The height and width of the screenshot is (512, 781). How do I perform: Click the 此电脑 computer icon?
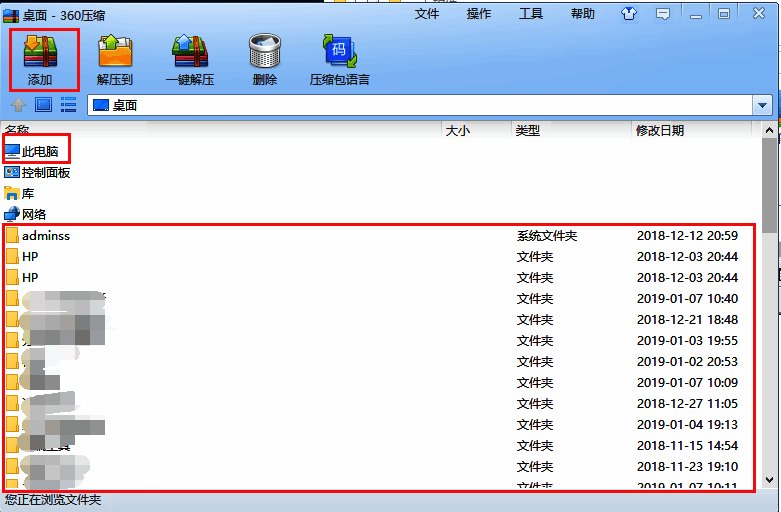[x=12, y=151]
